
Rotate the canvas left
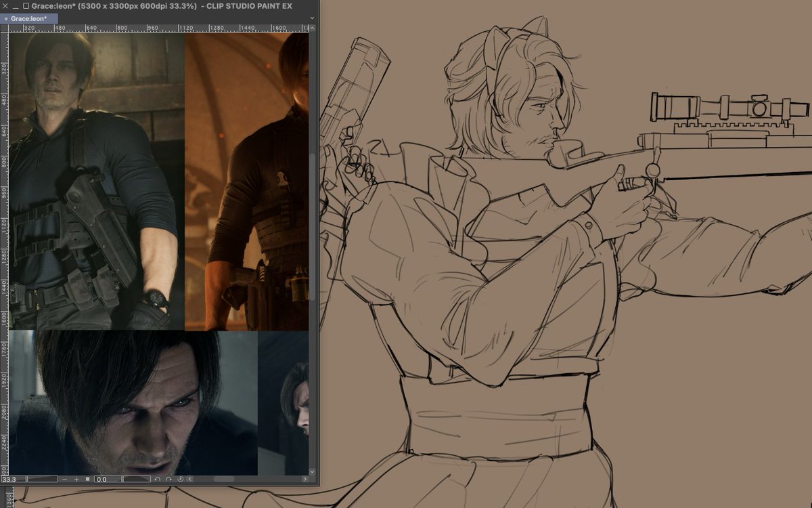(x=157, y=479)
